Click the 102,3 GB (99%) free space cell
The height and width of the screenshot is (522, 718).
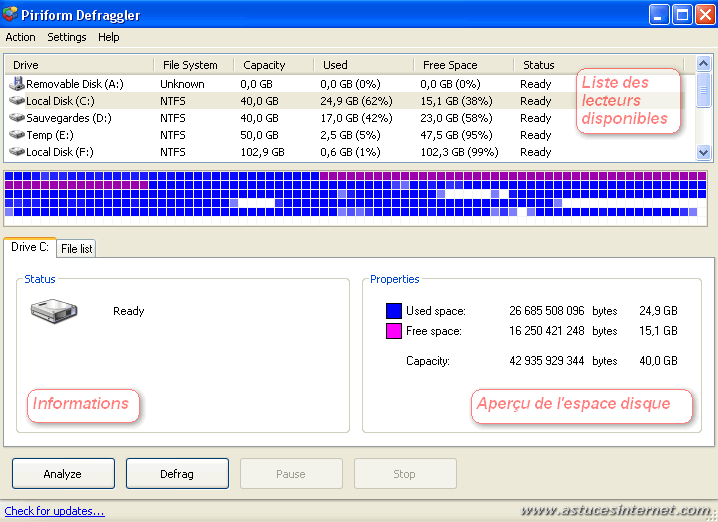pos(459,152)
